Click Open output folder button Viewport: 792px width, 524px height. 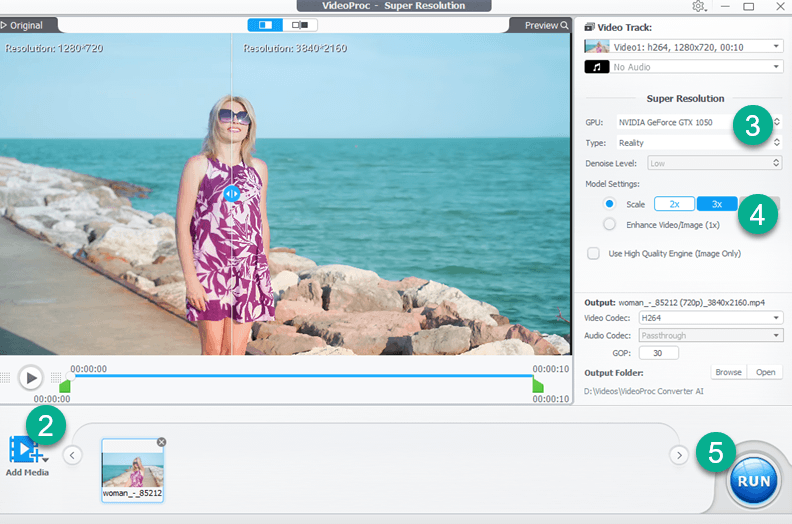tap(765, 372)
